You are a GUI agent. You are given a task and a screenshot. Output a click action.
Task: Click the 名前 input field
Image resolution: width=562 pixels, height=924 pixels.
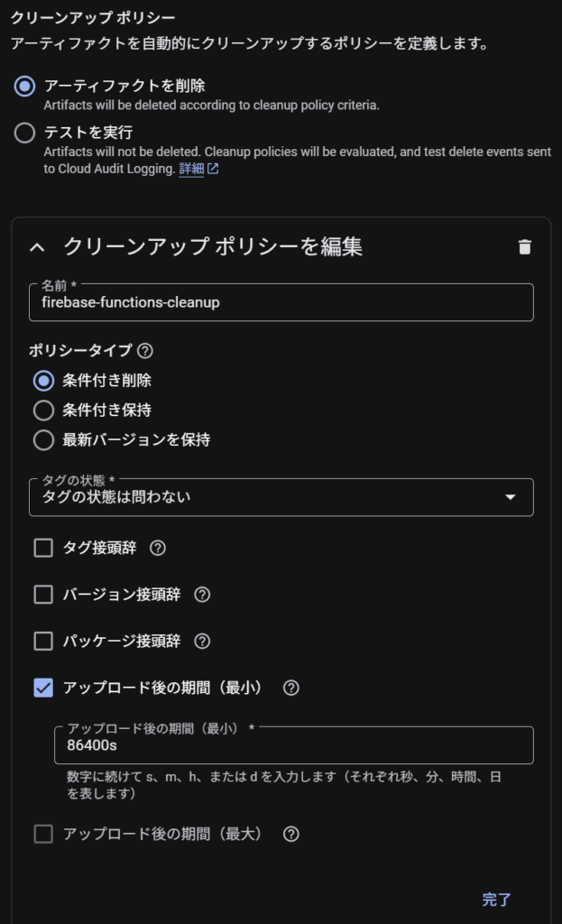[x=281, y=303]
